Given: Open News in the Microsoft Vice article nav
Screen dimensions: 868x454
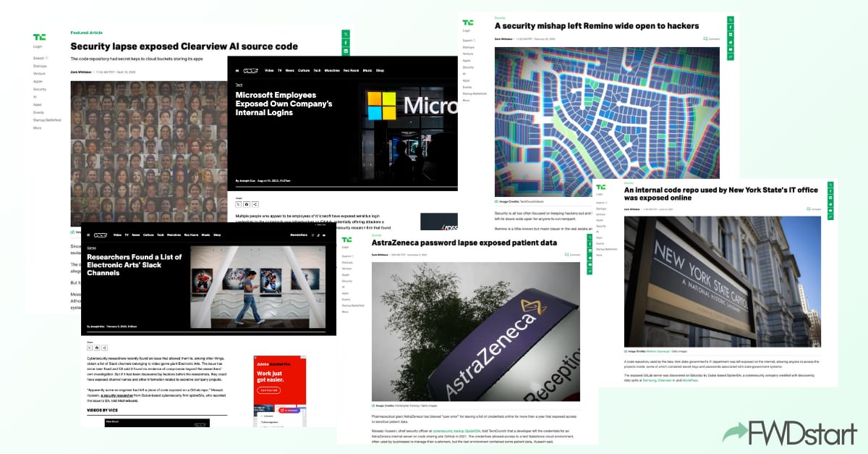Looking at the screenshot, I should click(290, 70).
